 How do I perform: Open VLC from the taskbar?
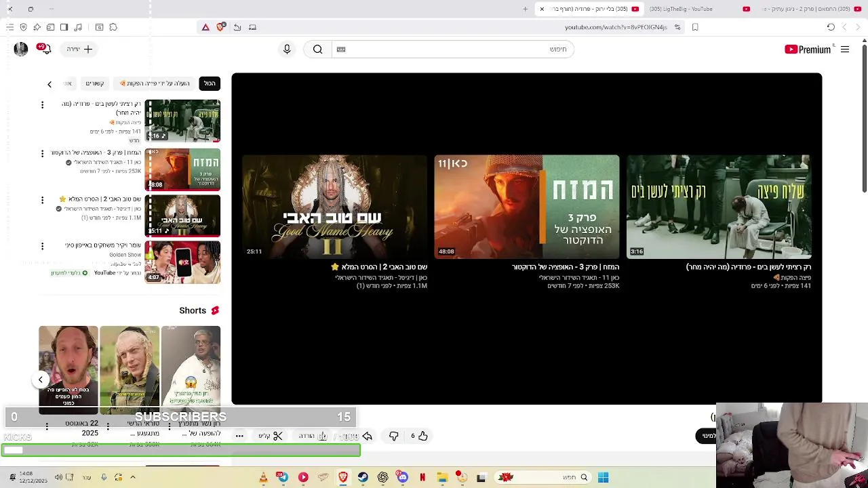click(x=263, y=477)
